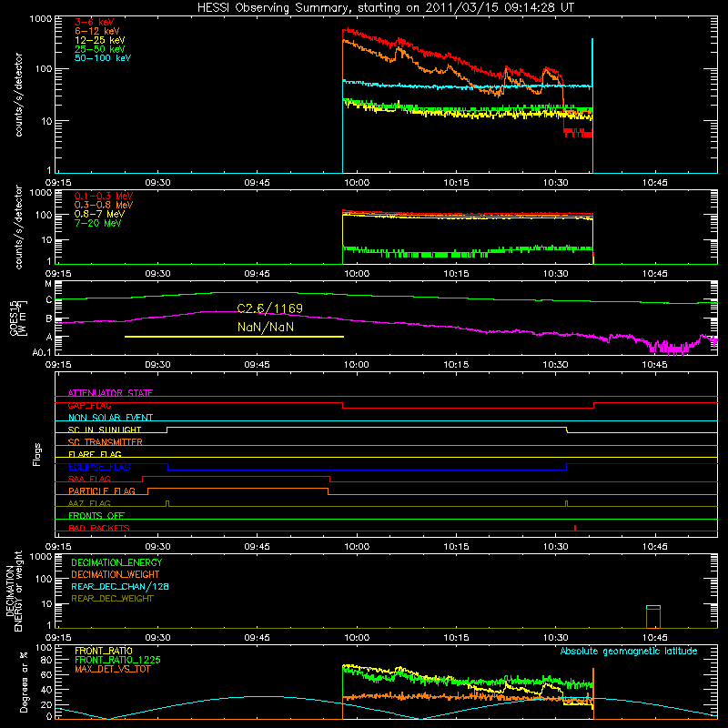728x728 pixels.
Task: Click the ATTENUATOR_STATE flag label
Action: tap(110, 393)
